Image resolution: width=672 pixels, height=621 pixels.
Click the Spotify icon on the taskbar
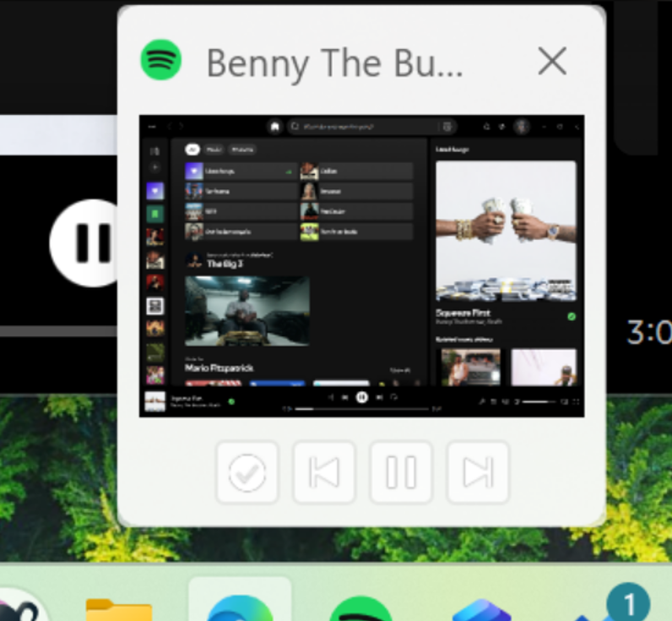click(x=360, y=609)
